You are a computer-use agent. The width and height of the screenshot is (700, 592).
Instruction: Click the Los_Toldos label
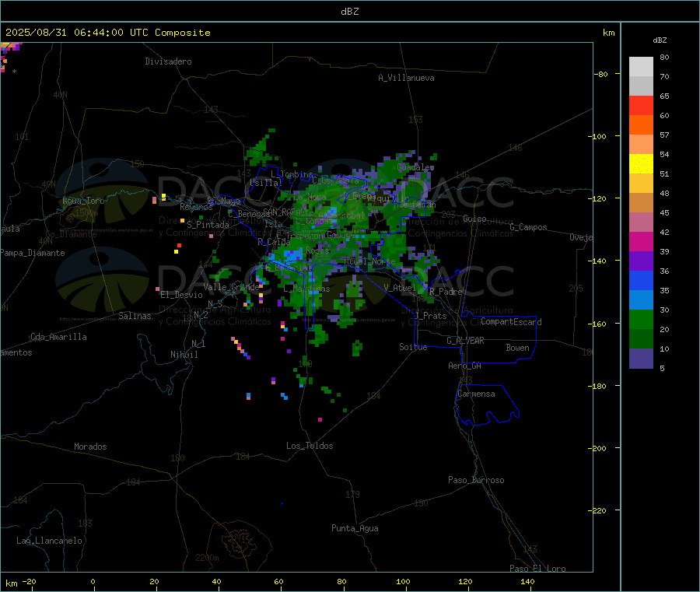(310, 446)
